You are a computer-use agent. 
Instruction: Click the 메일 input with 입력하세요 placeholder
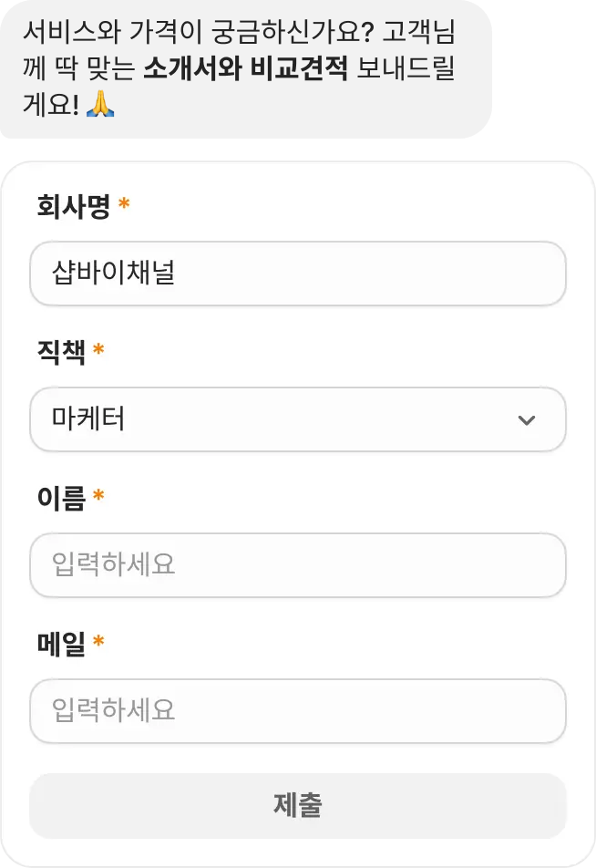point(298,711)
